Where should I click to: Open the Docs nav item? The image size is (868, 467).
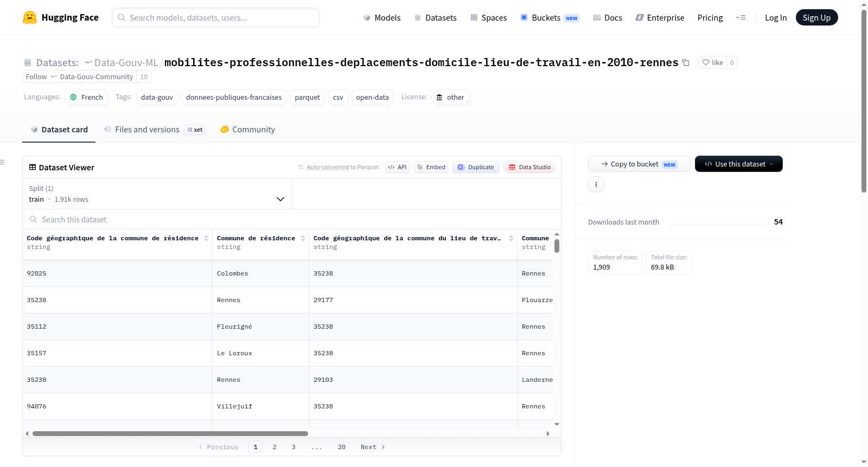(x=608, y=17)
